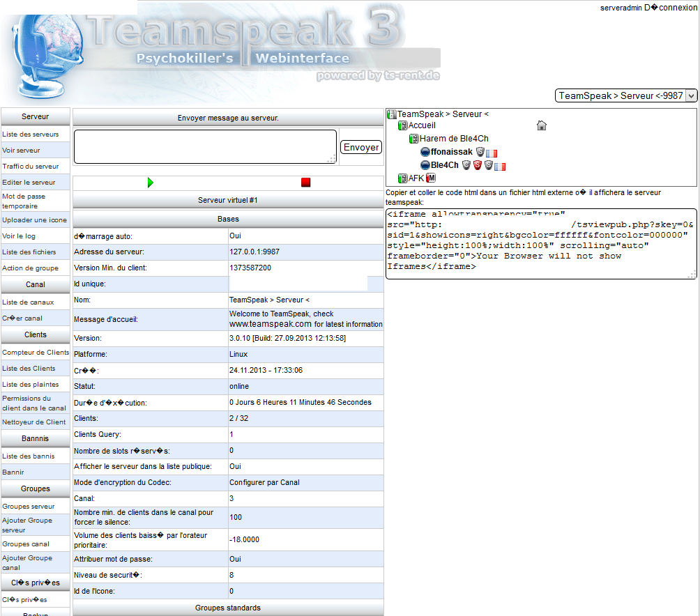
Task: Open Liste des plaintes page
Action: [x=31, y=385]
